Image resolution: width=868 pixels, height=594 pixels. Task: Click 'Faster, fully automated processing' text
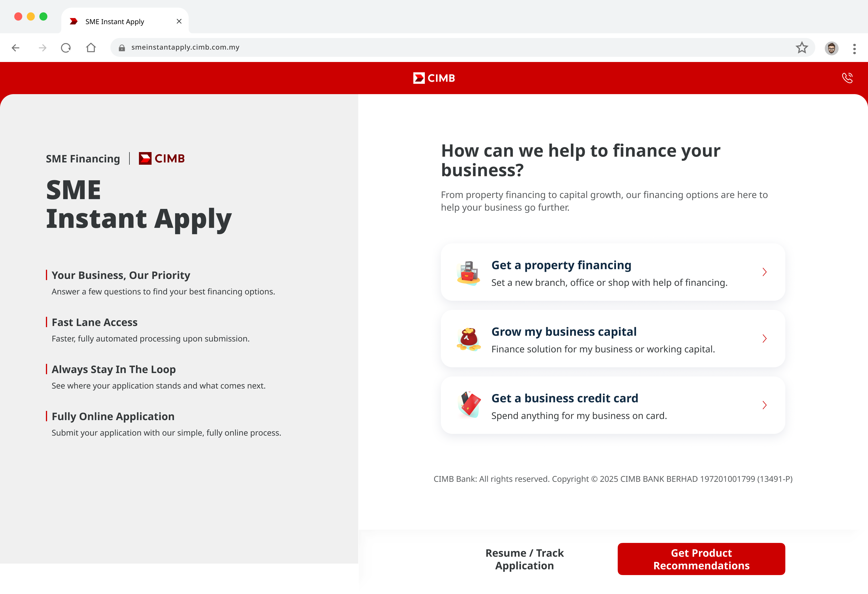click(150, 339)
